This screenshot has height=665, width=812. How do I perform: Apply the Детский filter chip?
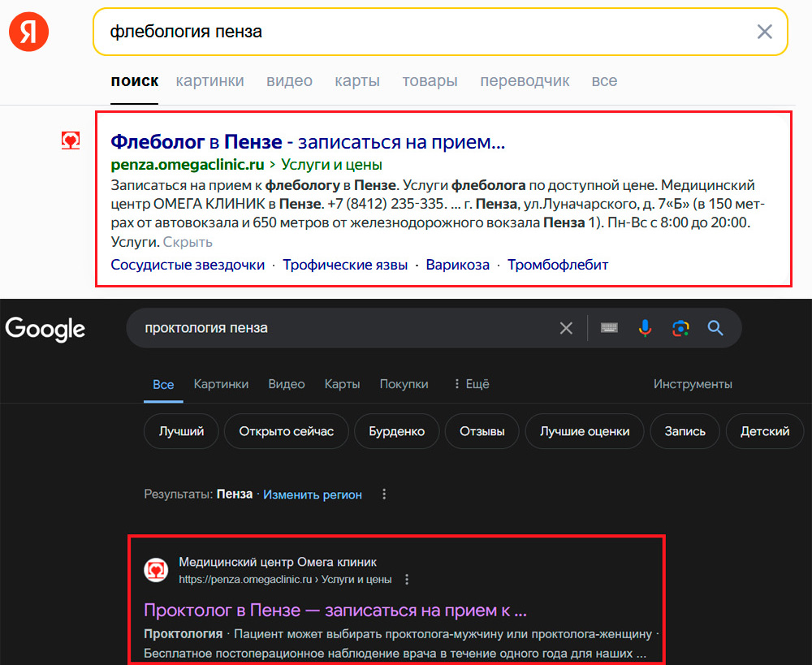click(765, 431)
